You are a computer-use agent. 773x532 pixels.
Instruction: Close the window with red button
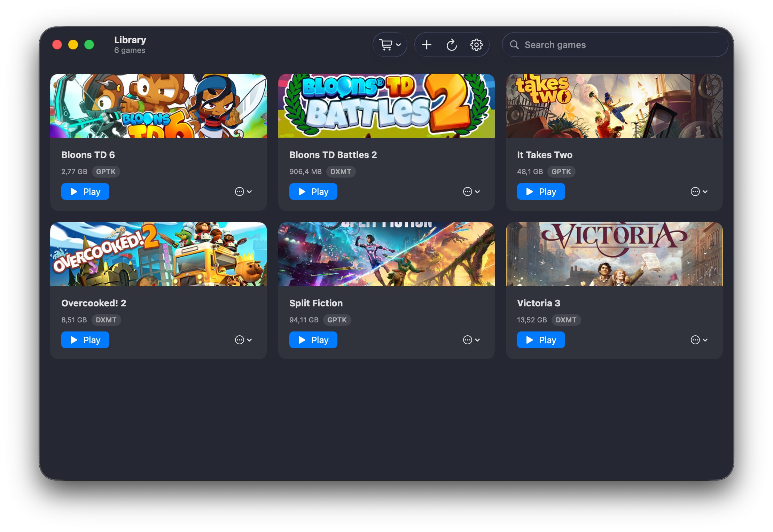[x=57, y=45]
